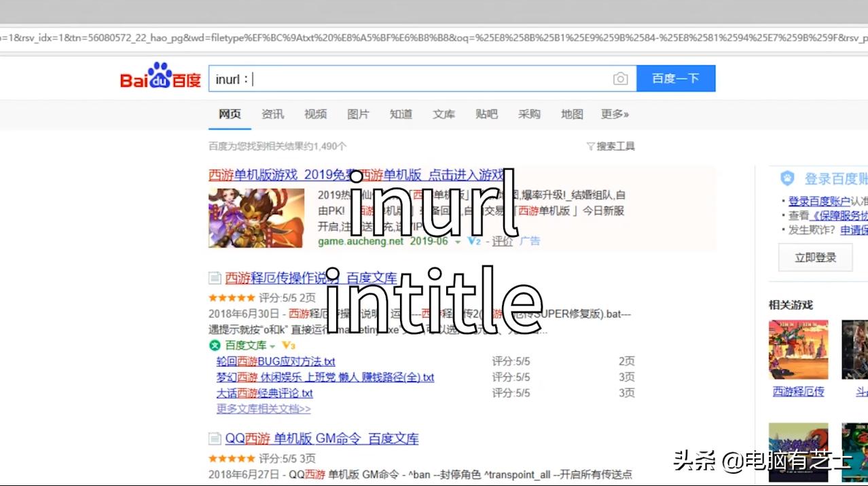This screenshot has width=868, height=486.
Task: Click the V3 credit badge under 百度文库
Action: point(289,345)
